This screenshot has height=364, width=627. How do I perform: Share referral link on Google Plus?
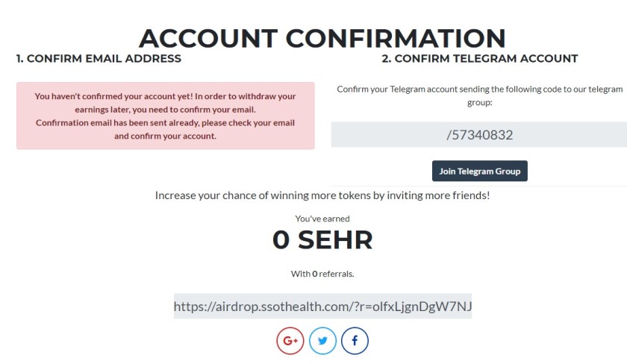coord(290,341)
